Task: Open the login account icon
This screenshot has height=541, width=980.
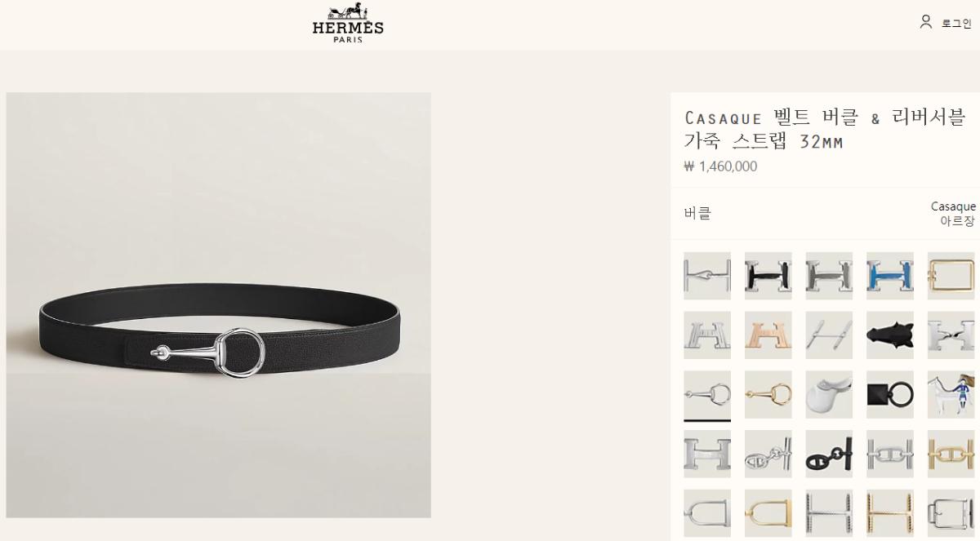Action: coord(925,22)
